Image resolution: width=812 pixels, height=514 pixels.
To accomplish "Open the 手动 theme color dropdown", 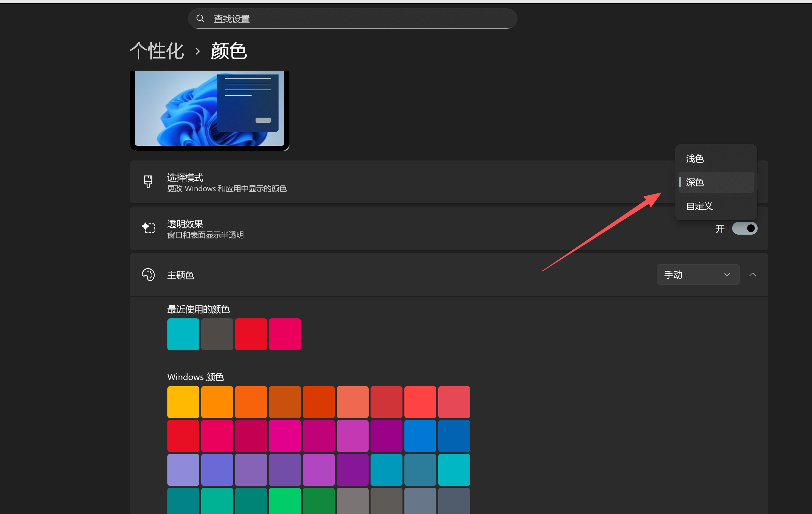I will click(x=698, y=274).
